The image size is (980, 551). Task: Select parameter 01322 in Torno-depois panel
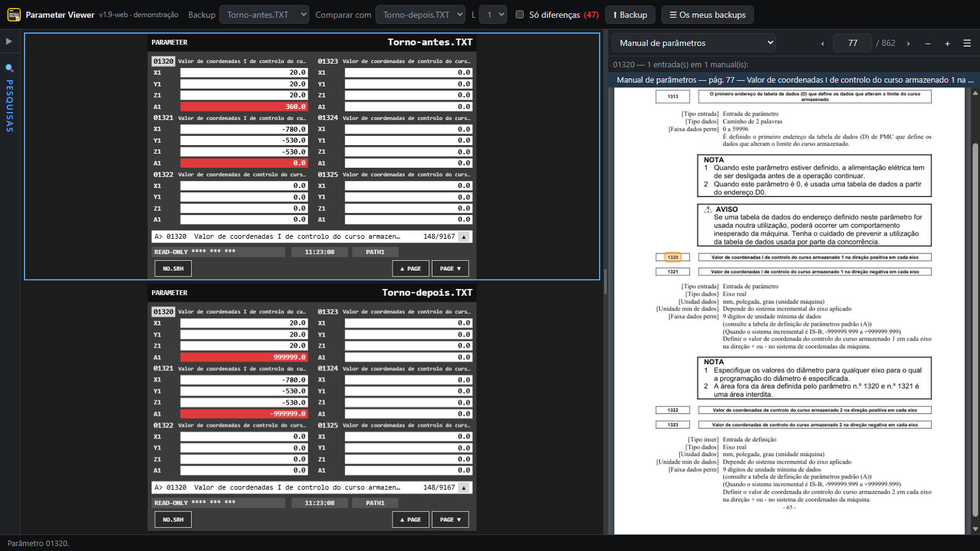(x=164, y=425)
